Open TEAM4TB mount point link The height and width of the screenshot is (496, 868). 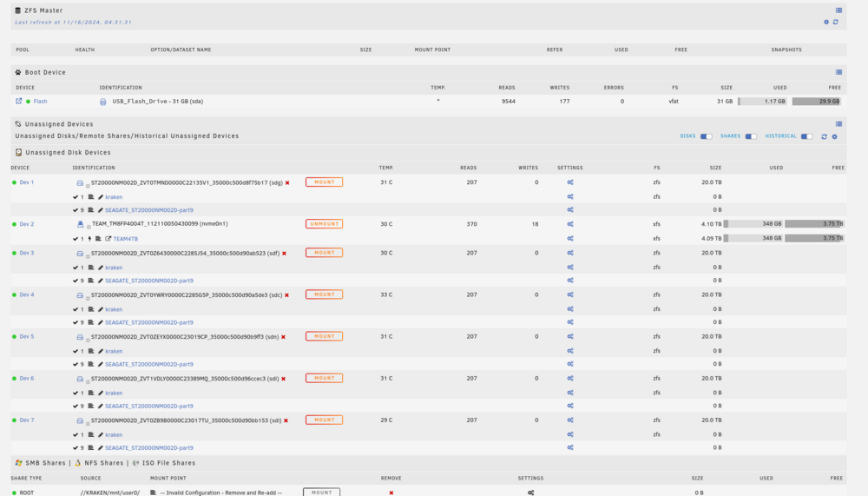coord(126,239)
